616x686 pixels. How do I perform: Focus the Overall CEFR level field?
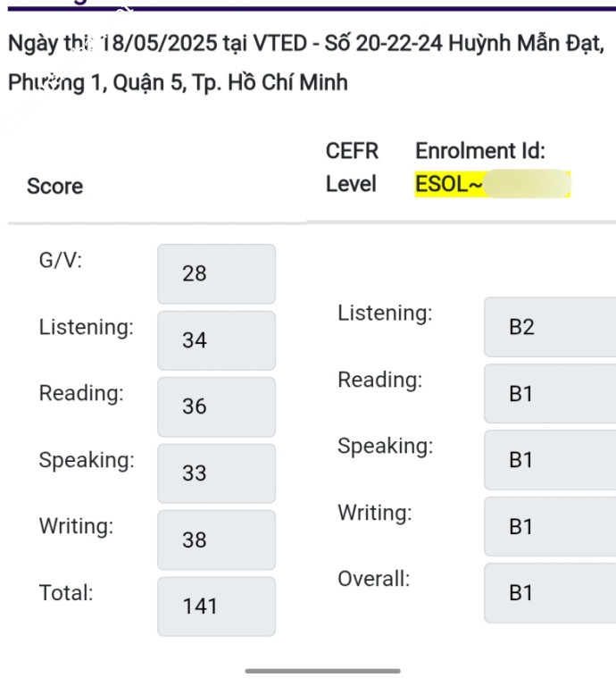(549, 593)
